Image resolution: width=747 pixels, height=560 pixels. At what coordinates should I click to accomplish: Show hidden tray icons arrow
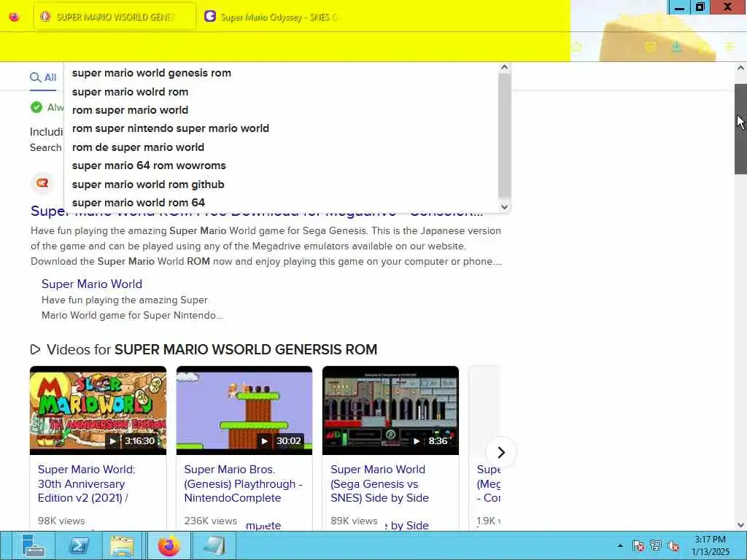(620, 545)
